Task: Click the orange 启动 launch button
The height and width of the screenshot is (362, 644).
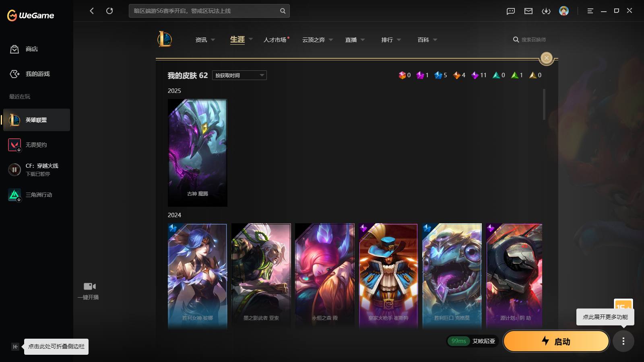Action: click(x=556, y=341)
